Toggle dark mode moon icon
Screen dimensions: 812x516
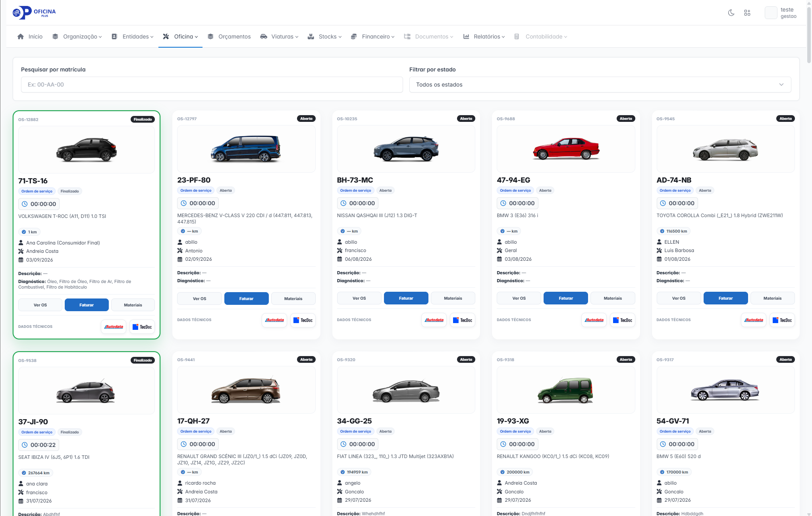pyautogui.click(x=731, y=13)
